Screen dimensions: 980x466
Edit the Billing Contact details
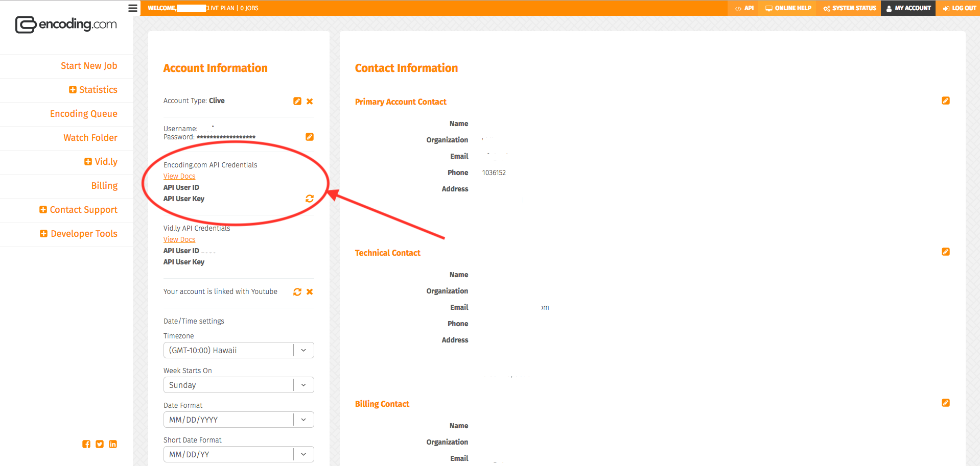click(946, 403)
